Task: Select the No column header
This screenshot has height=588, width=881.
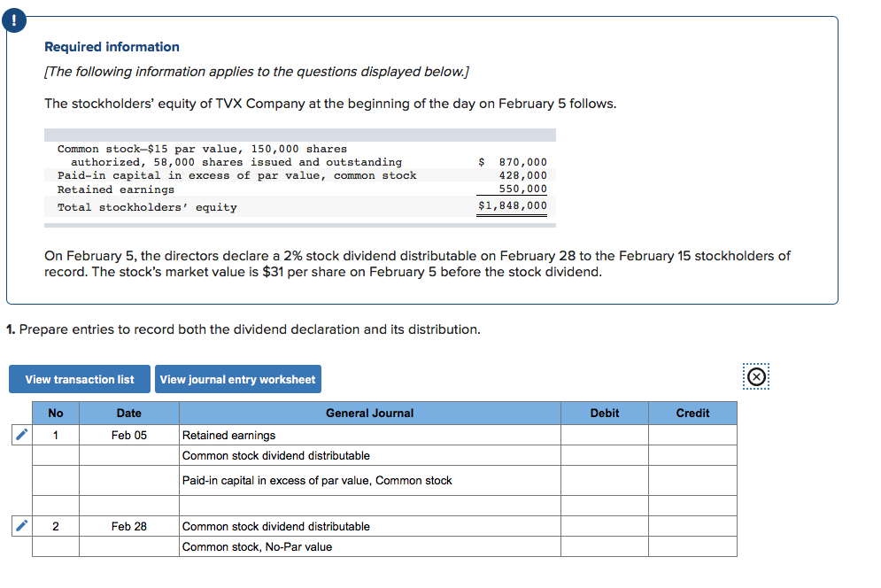Action: [56, 413]
